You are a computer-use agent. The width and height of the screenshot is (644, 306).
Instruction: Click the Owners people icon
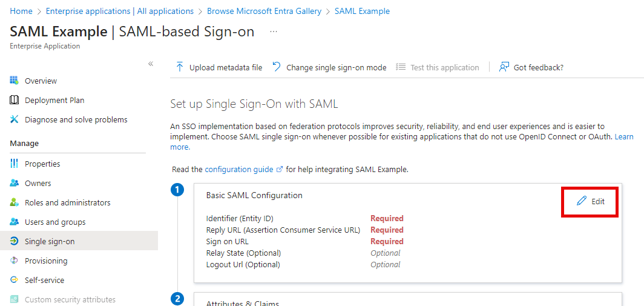14,183
